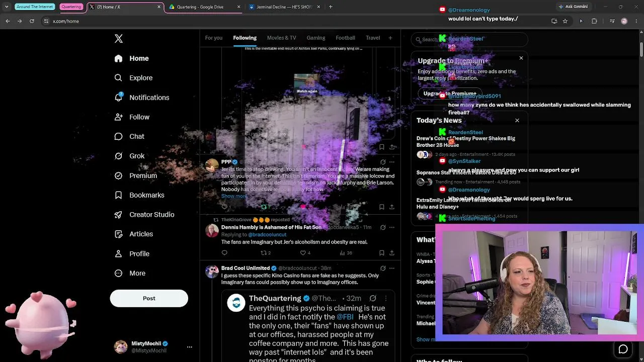Screen dimensions: 644x362
Task: Open Bookmarks in the sidebar
Action: (x=139, y=195)
